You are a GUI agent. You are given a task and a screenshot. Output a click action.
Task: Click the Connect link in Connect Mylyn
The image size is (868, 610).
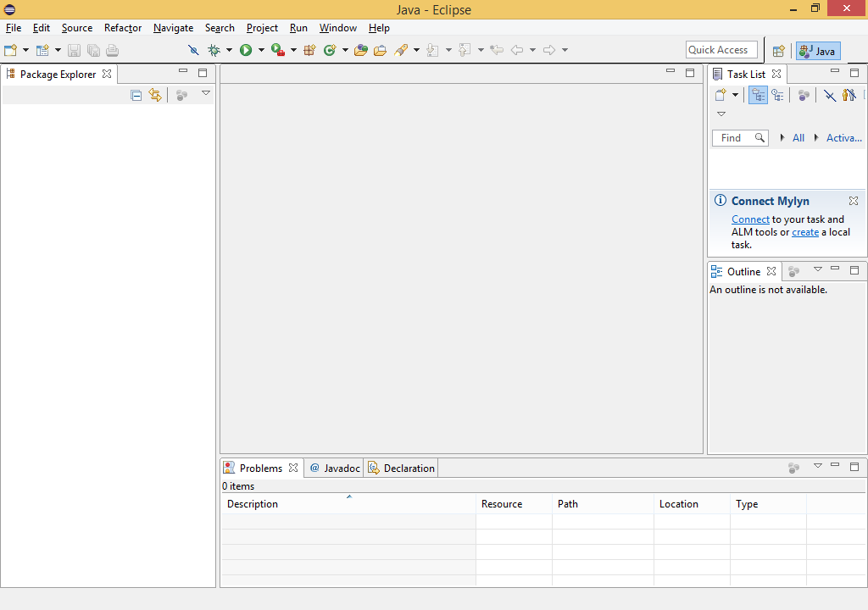(749, 219)
